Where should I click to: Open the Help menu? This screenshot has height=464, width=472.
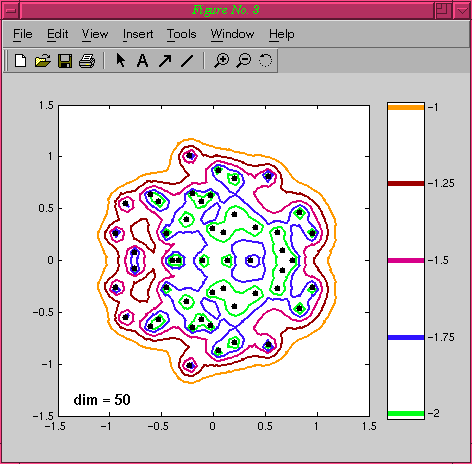(282, 34)
